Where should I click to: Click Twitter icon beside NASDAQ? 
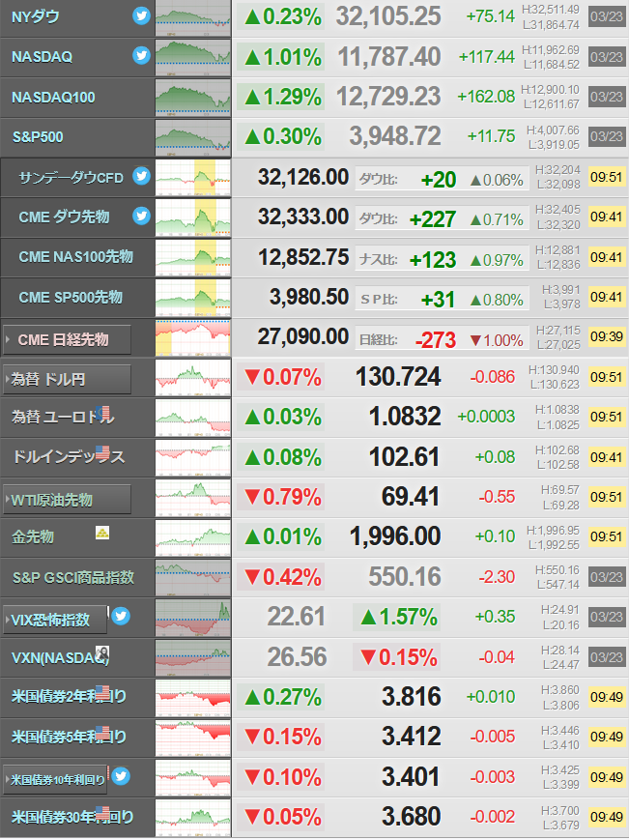click(141, 55)
